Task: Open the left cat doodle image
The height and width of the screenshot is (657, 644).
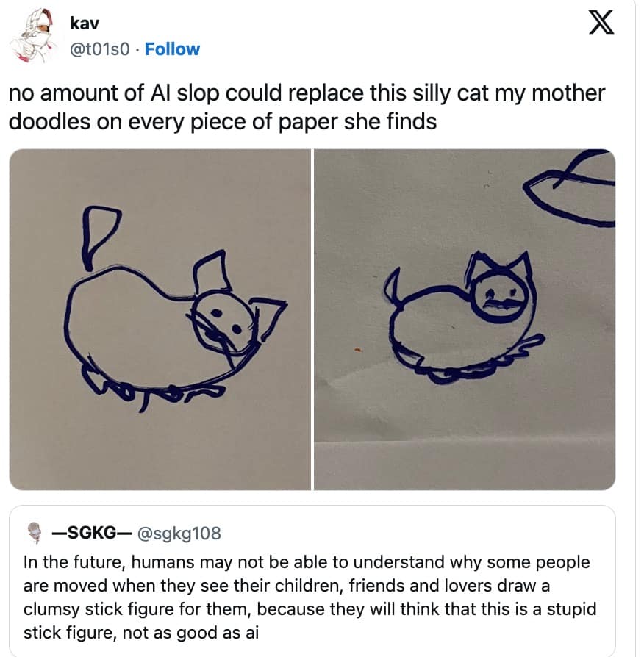Action: point(160,319)
